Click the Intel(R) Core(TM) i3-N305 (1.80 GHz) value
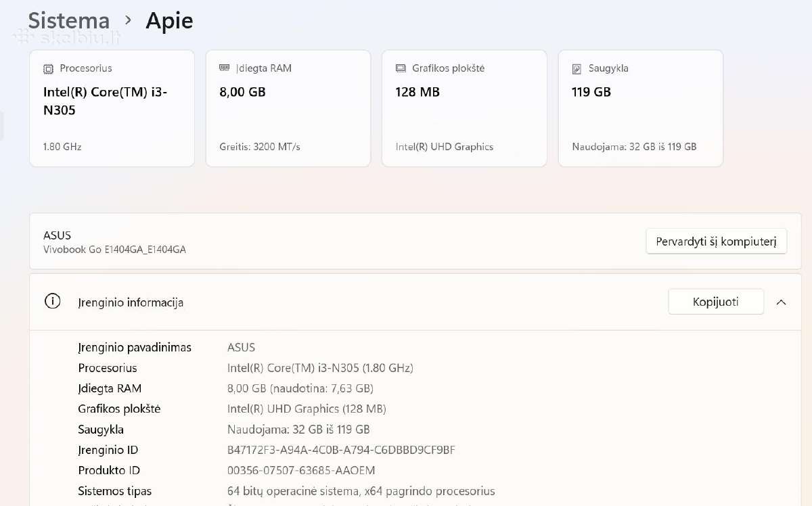This screenshot has width=812, height=506. [320, 368]
